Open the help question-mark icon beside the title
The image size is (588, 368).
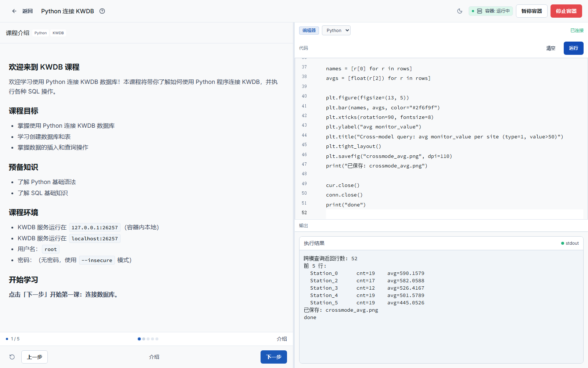click(102, 11)
